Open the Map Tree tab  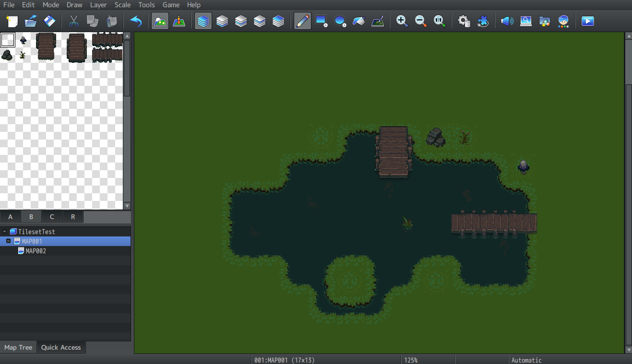pyautogui.click(x=19, y=347)
